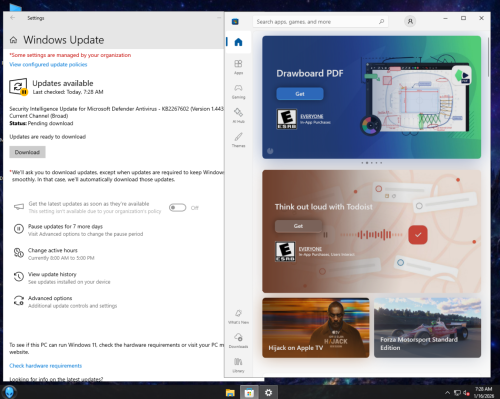500x399 pixels.
Task: Click ESRB E rating badge for Drawboard
Action: tap(287, 119)
